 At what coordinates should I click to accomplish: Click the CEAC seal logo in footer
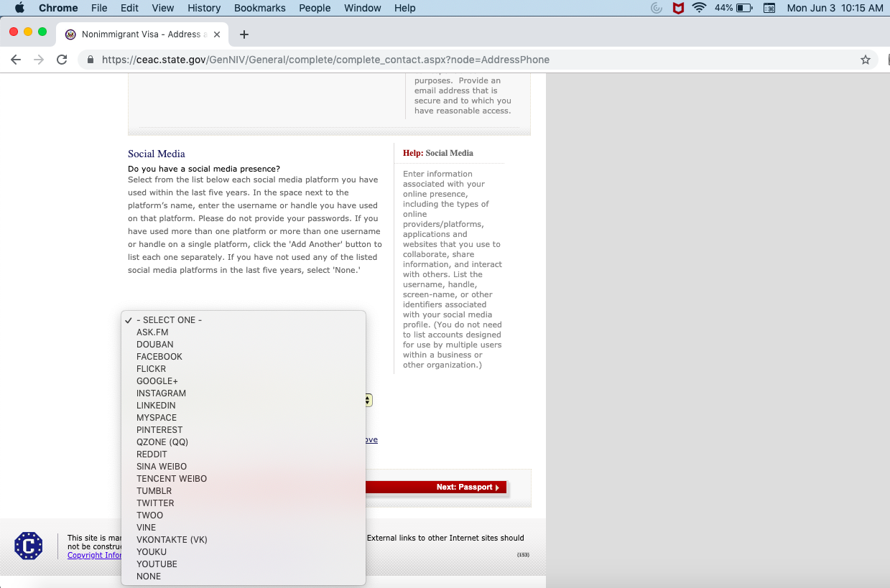click(x=29, y=546)
